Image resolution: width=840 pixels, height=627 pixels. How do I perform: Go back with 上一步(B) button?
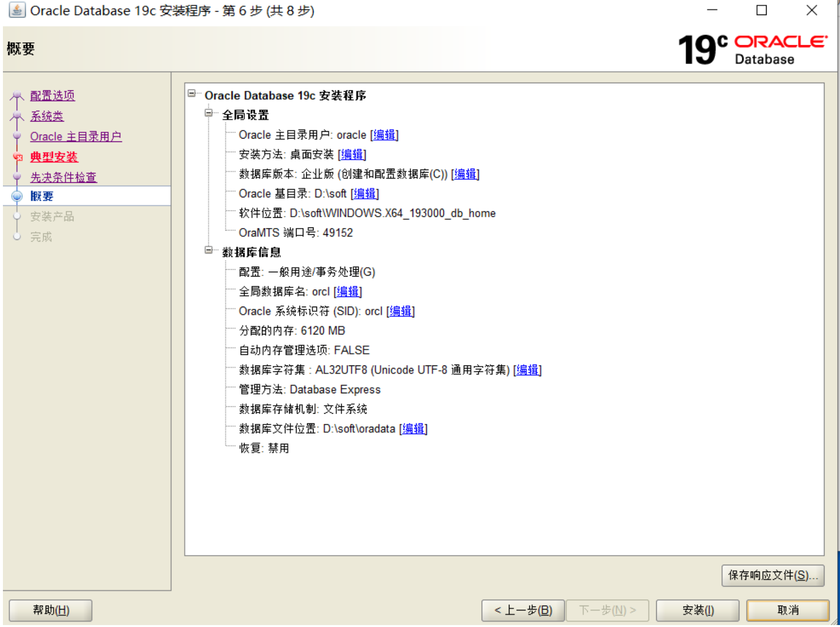[x=523, y=610]
